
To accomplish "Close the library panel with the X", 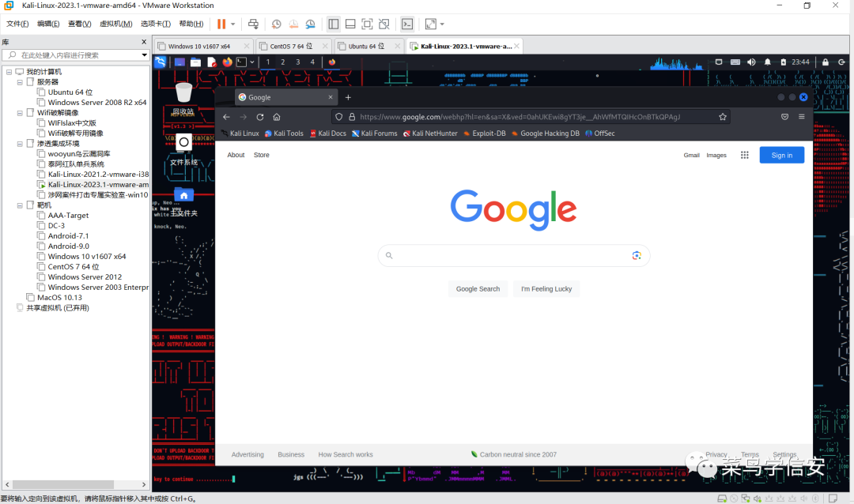I will 144,42.
